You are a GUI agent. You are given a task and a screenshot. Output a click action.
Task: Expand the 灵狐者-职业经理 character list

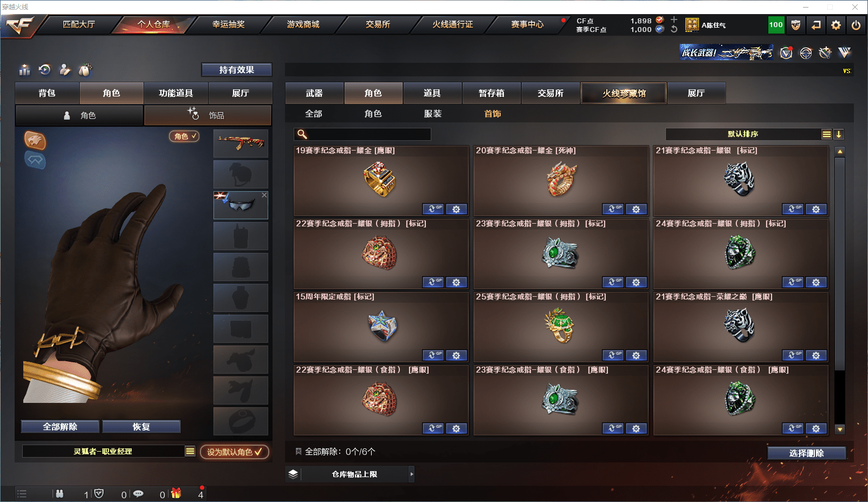190,451
